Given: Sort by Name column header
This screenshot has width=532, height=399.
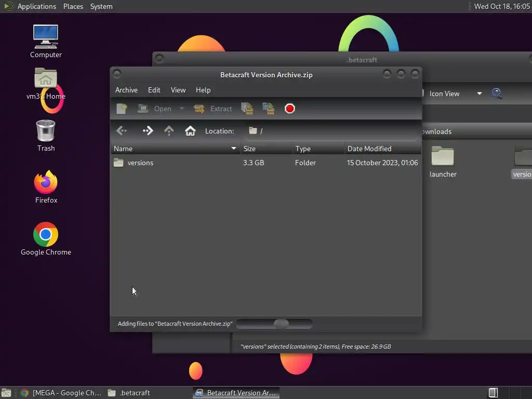Looking at the screenshot, I should (x=176, y=149).
